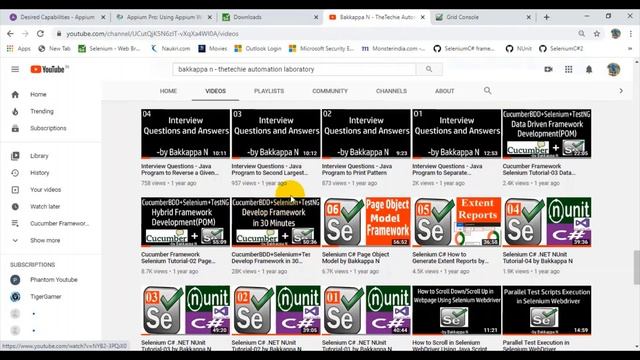Open Selenium C# Page Object Model video title

[356, 258]
